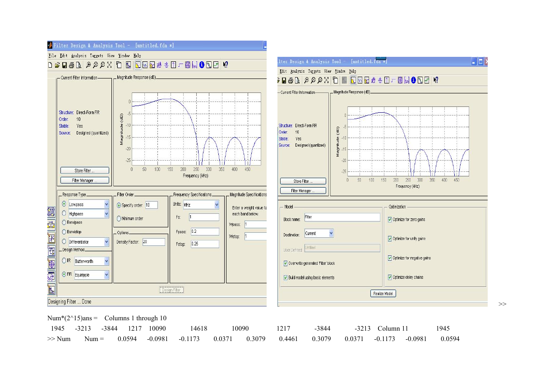Show Phase Response icon in left window toolbar
The height and width of the screenshot is (392, 554).
[145, 65]
